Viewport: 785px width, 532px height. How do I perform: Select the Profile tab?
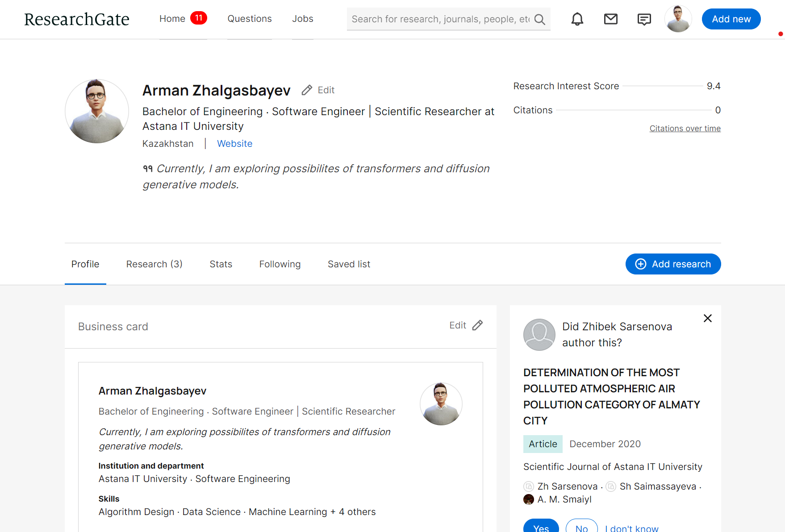tap(85, 264)
